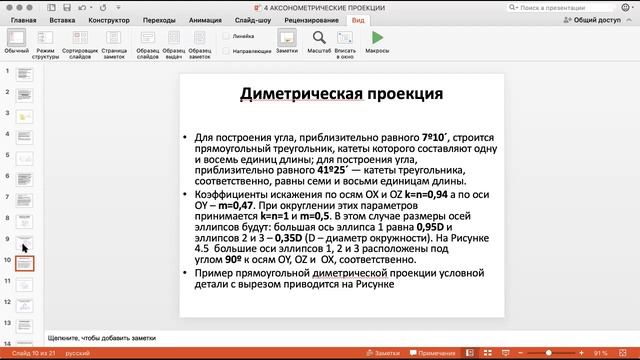
Task: Select slide 3 thumbnail
Action: (x=24, y=116)
